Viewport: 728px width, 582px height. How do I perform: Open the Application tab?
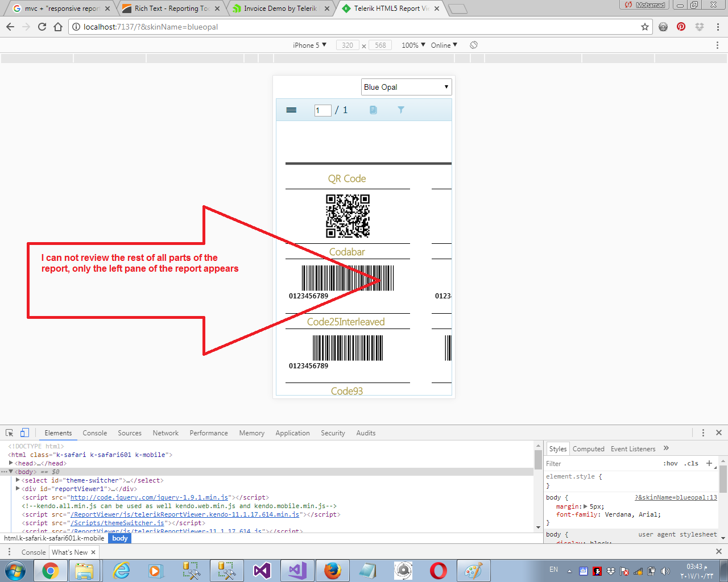click(x=292, y=433)
